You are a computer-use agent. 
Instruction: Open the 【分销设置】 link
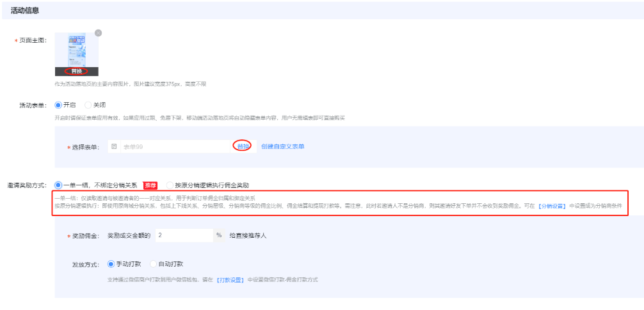pos(552,206)
